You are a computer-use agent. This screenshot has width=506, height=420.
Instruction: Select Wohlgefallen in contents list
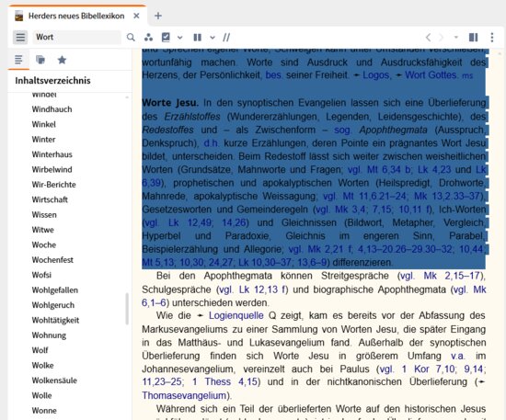[55, 290]
